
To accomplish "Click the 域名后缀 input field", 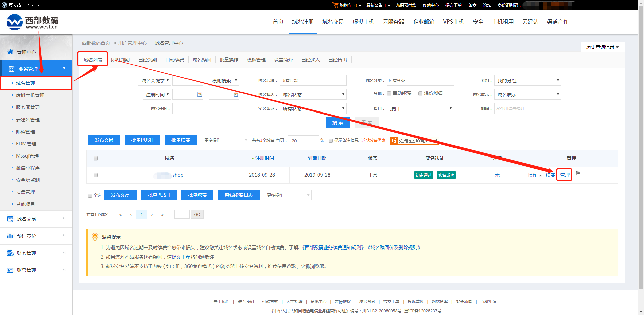I will point(313,81).
